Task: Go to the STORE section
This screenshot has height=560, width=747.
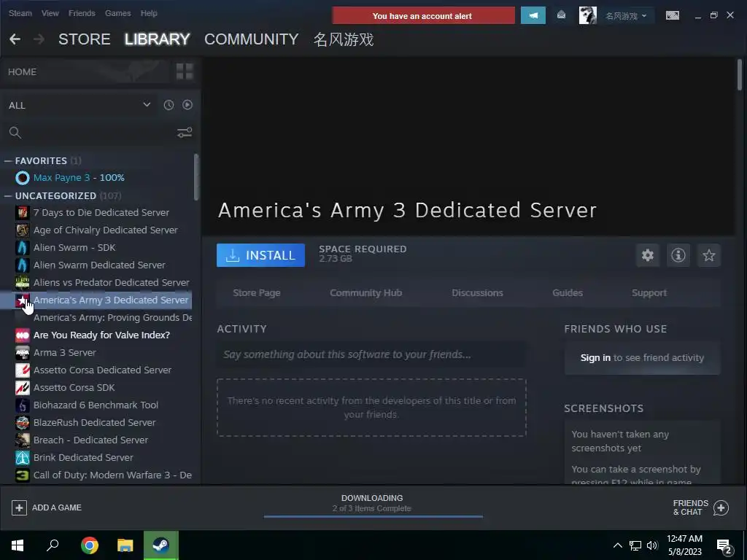Action: click(85, 39)
